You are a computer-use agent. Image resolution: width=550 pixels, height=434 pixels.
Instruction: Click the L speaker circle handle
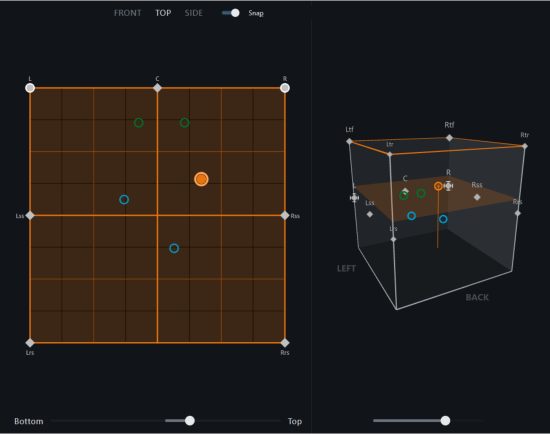30,88
